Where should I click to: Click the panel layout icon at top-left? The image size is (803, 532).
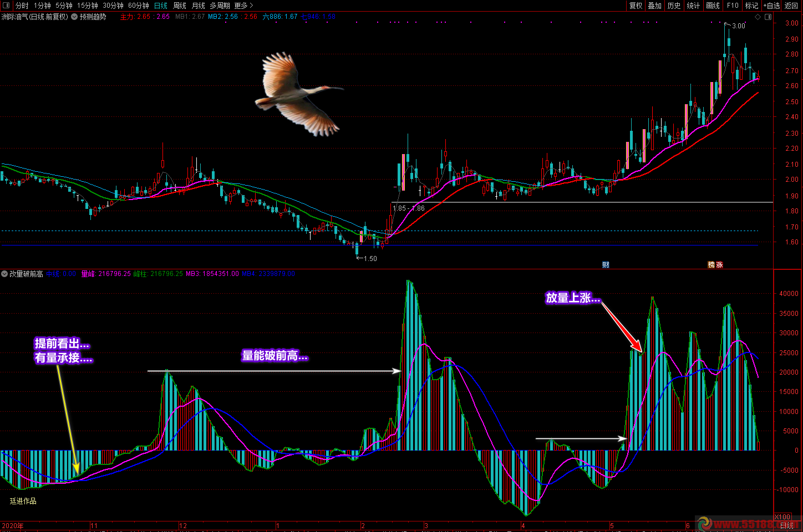(x=6, y=6)
